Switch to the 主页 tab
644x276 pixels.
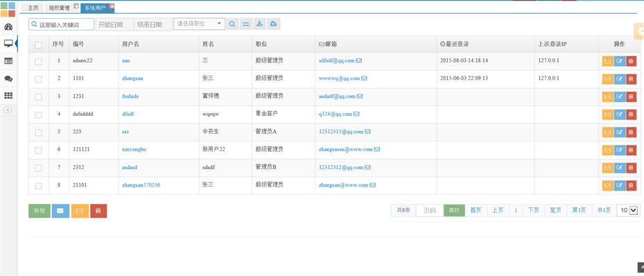(x=33, y=8)
